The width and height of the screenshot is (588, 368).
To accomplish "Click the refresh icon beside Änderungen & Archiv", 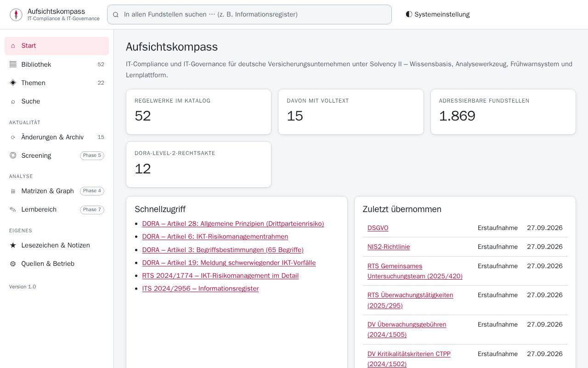I will pos(13,138).
